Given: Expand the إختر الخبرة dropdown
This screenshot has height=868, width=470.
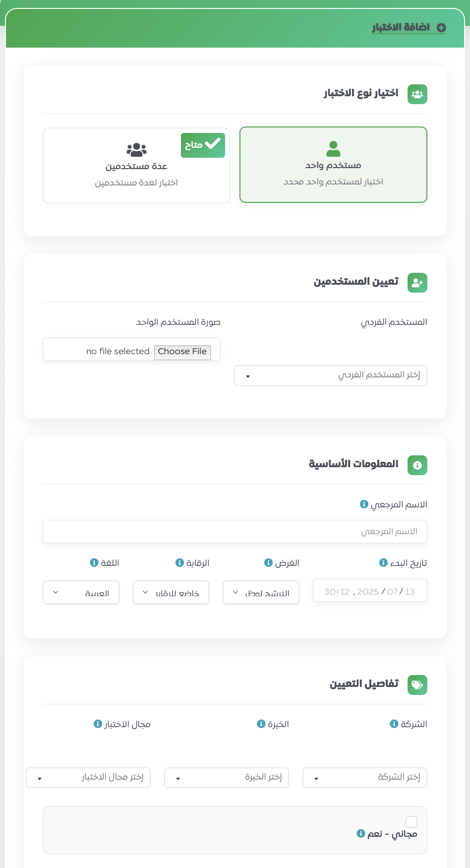Looking at the screenshot, I should click(227, 777).
